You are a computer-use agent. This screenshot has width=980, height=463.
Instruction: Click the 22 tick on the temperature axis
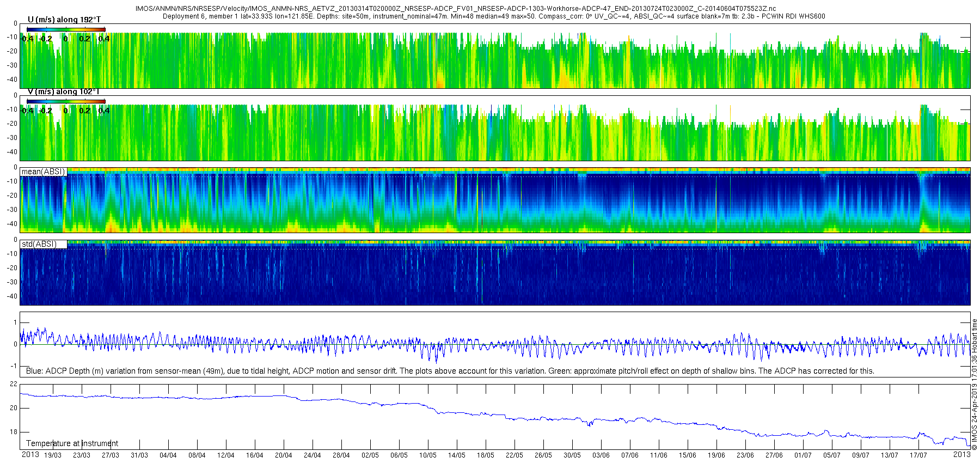pos(14,384)
